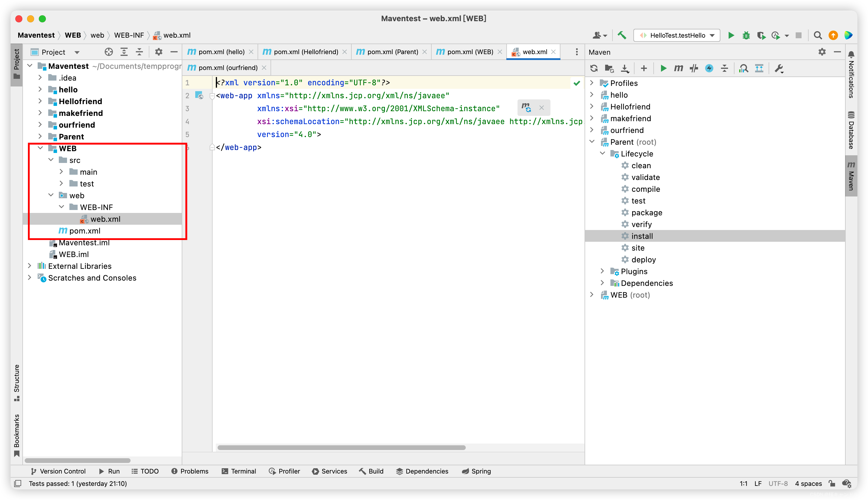
Task: Expand Hellofriend folder in Project tree
Action: click(40, 101)
